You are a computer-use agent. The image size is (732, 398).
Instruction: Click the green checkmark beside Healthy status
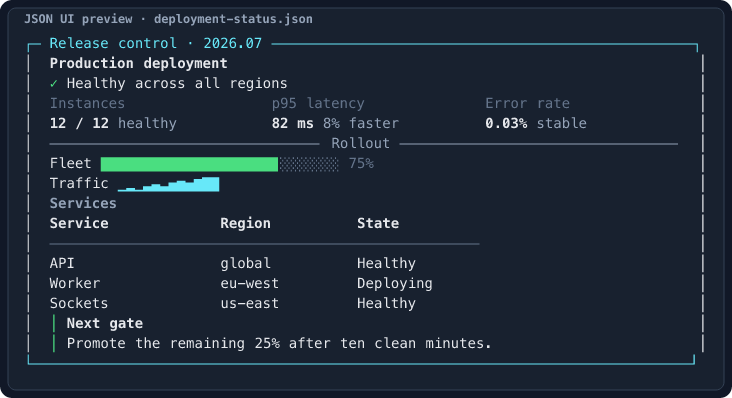coord(54,84)
